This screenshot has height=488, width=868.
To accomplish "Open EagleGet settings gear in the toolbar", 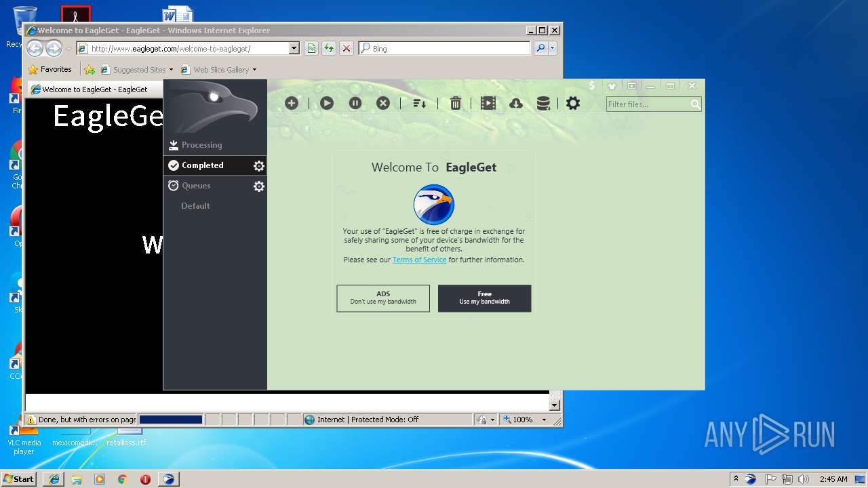I will click(573, 103).
